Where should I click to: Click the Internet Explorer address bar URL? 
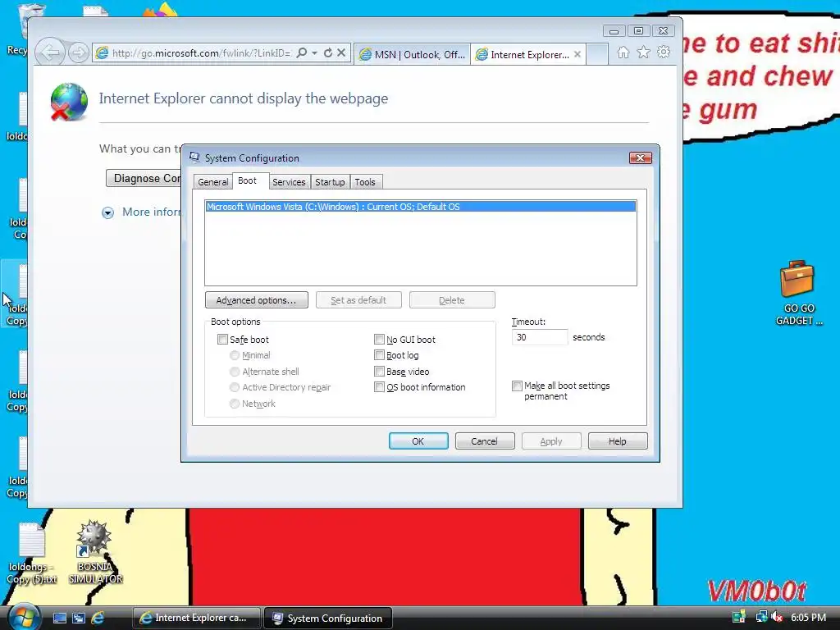(201, 53)
